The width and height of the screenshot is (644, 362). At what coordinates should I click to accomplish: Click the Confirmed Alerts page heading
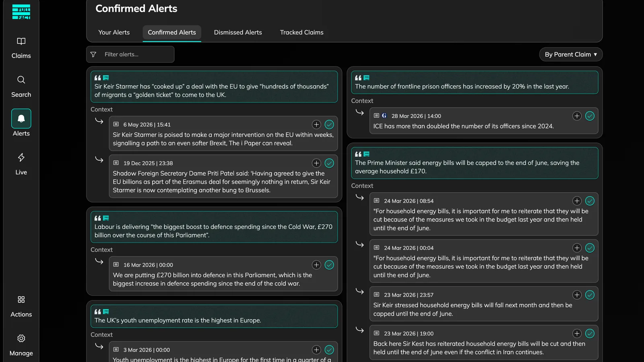click(136, 8)
